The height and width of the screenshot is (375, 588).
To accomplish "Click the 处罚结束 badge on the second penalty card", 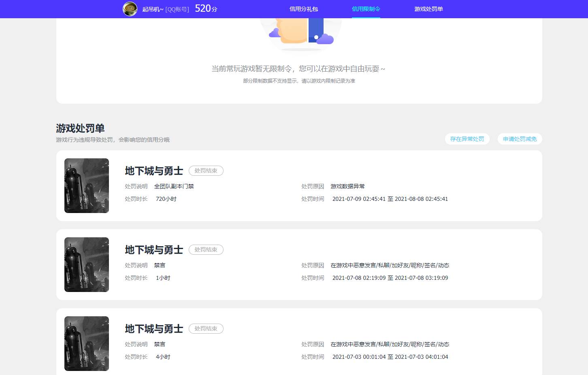I will click(206, 249).
